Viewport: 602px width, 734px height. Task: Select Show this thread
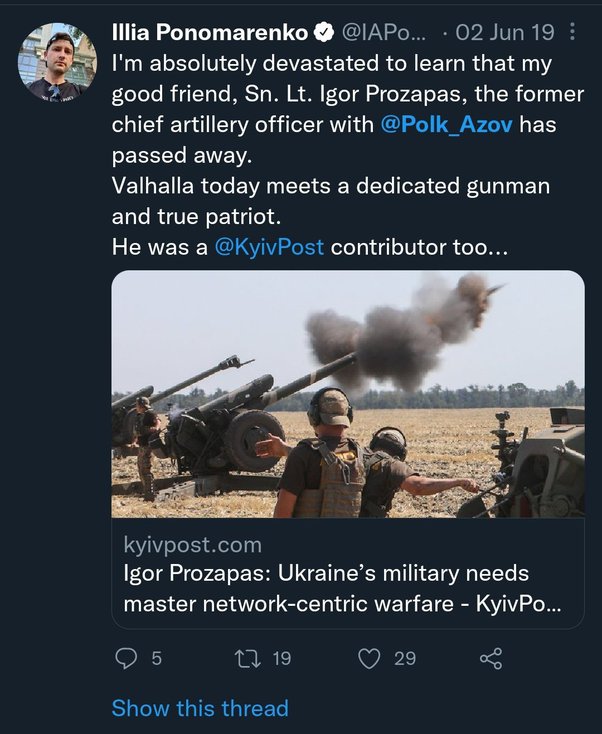(x=200, y=708)
